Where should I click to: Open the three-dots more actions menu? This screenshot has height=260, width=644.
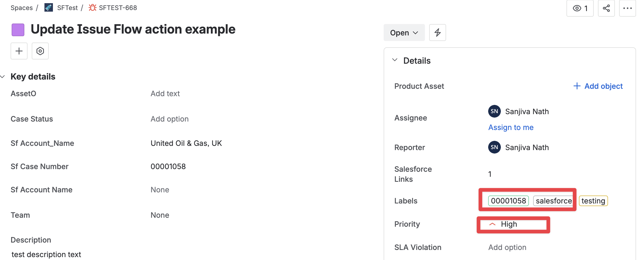[627, 8]
